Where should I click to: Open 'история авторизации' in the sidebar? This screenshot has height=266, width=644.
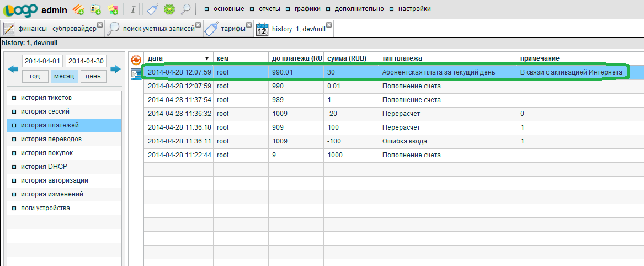click(55, 180)
